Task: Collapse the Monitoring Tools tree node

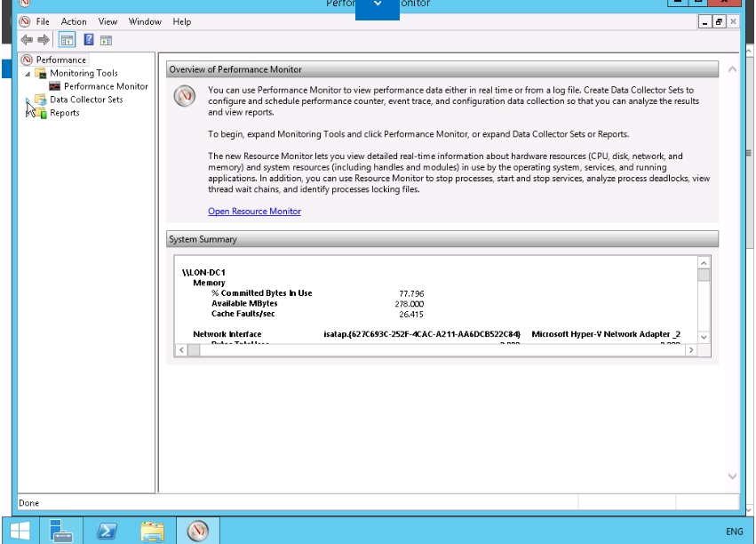Action: pos(28,74)
